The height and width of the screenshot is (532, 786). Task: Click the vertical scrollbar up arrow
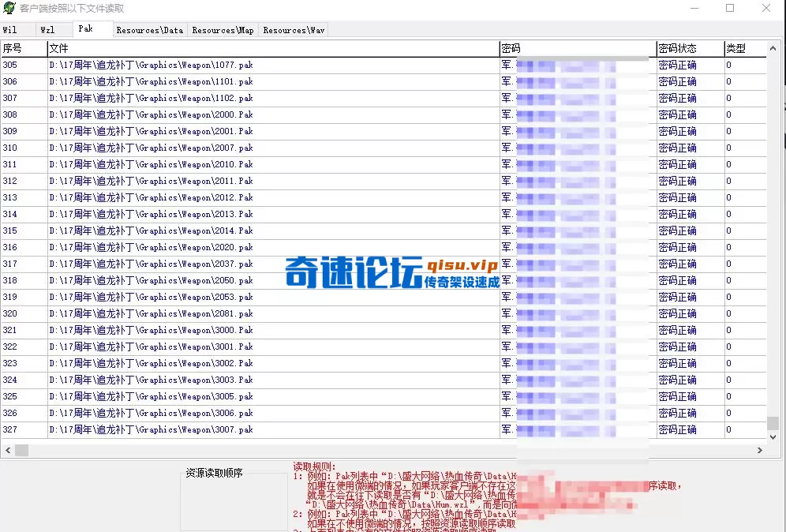pyautogui.click(x=774, y=49)
